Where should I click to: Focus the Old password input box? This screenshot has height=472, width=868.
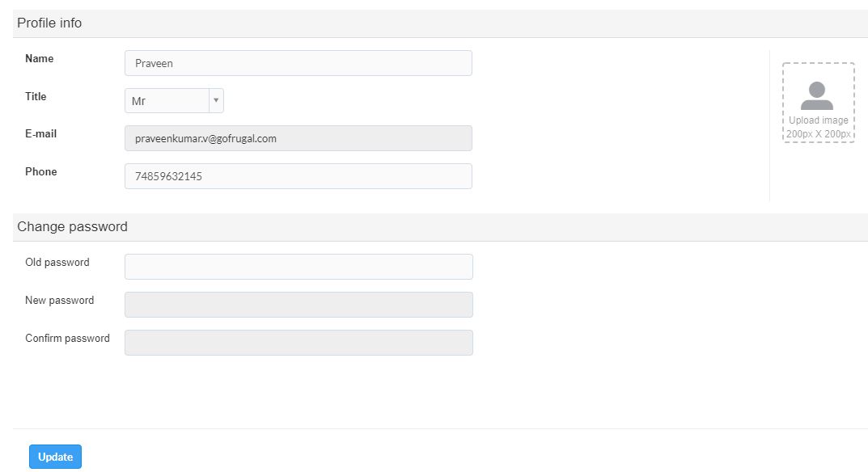click(298, 267)
